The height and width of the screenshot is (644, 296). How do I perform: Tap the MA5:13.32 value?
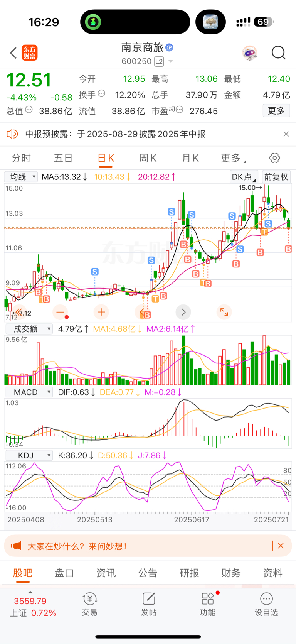64,177
